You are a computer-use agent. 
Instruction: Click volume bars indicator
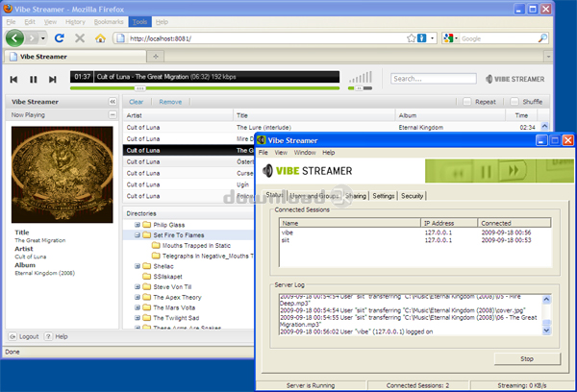click(x=361, y=77)
